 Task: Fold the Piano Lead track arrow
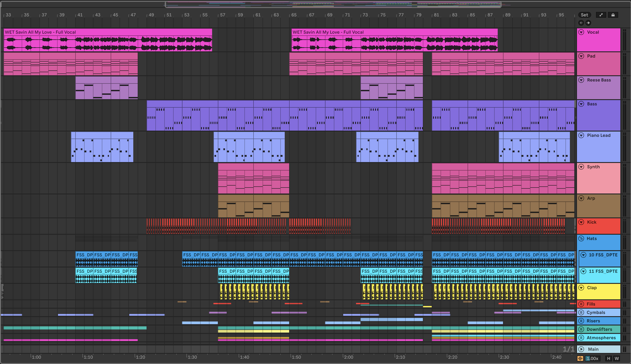pyautogui.click(x=581, y=136)
